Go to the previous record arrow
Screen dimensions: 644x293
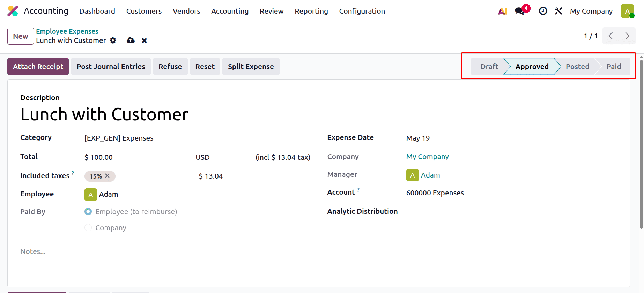point(610,36)
